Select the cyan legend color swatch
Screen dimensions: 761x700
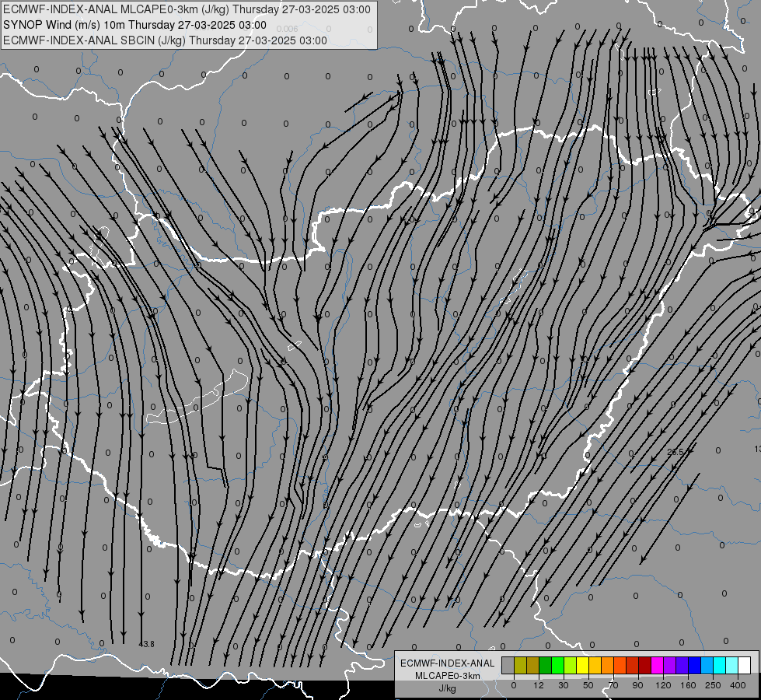720,665
